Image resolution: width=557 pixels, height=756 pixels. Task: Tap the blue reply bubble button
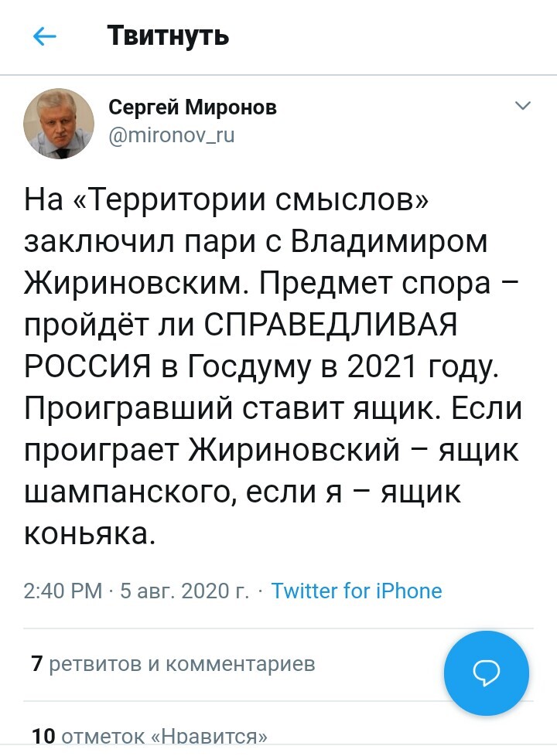point(486,673)
